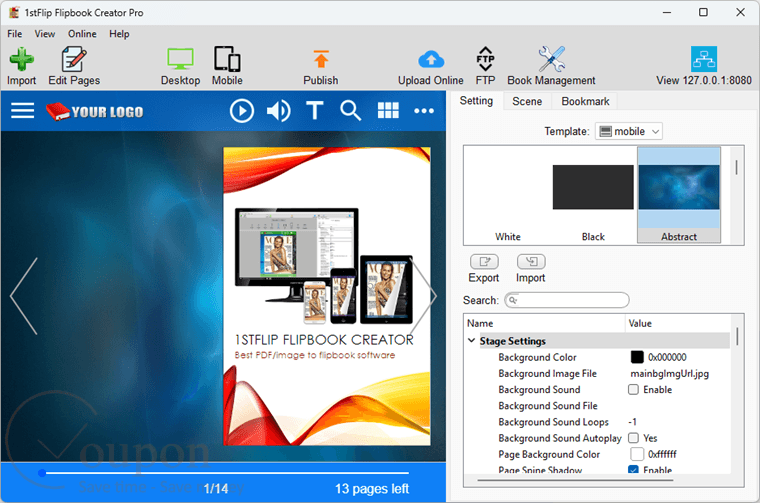Click the flipbook cover page
The height and width of the screenshot is (503, 760).
[x=327, y=296]
